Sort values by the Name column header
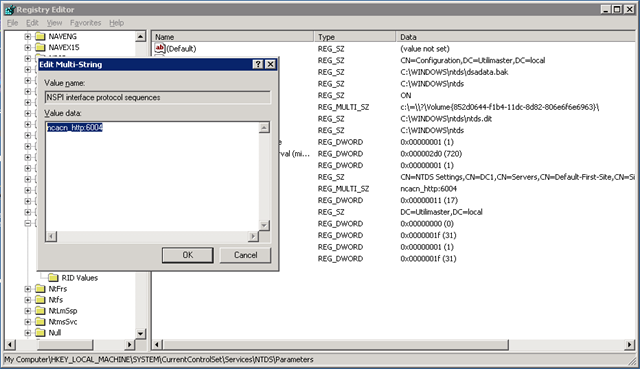This screenshot has width=640, height=369. pyautogui.click(x=233, y=37)
